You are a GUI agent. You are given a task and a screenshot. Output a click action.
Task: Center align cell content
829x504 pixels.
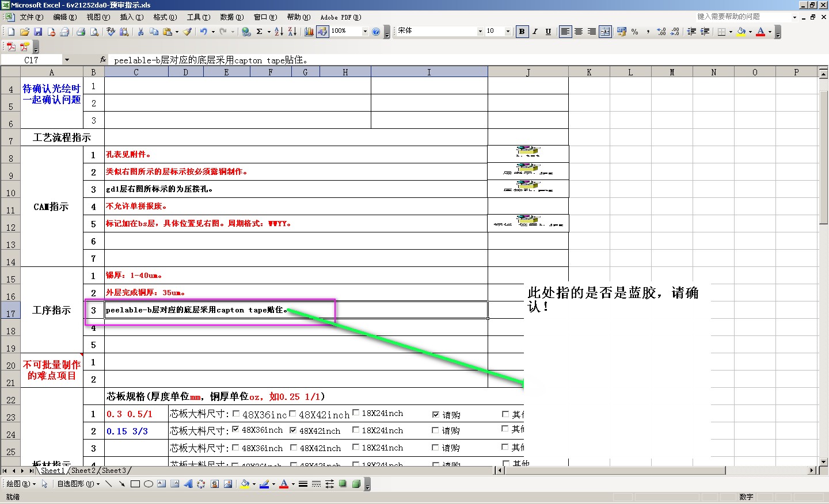(x=579, y=32)
